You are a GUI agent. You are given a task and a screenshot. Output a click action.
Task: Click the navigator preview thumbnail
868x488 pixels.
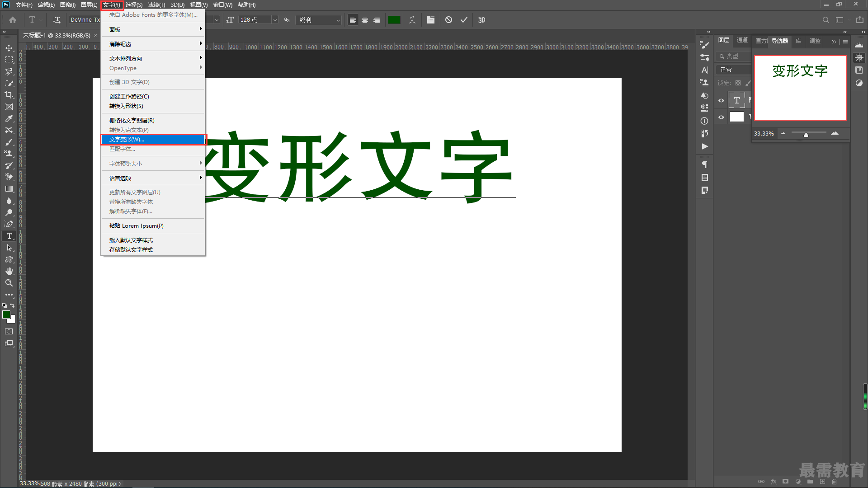tap(800, 88)
